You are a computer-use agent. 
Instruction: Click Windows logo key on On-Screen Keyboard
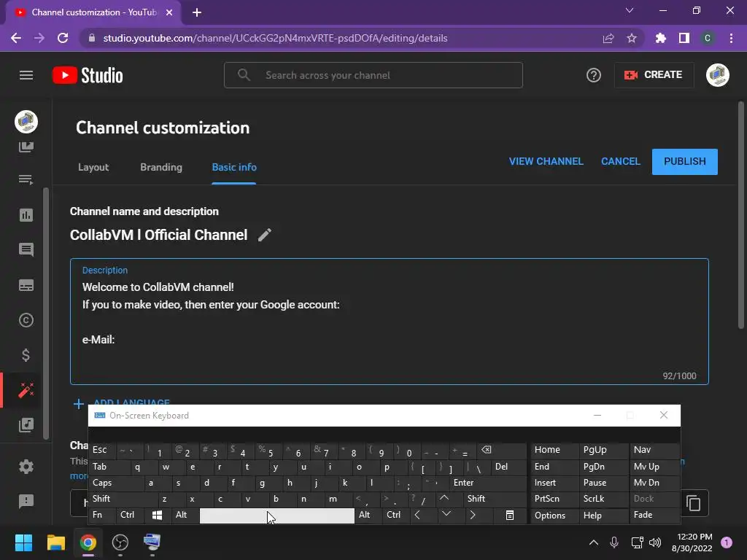click(x=158, y=516)
